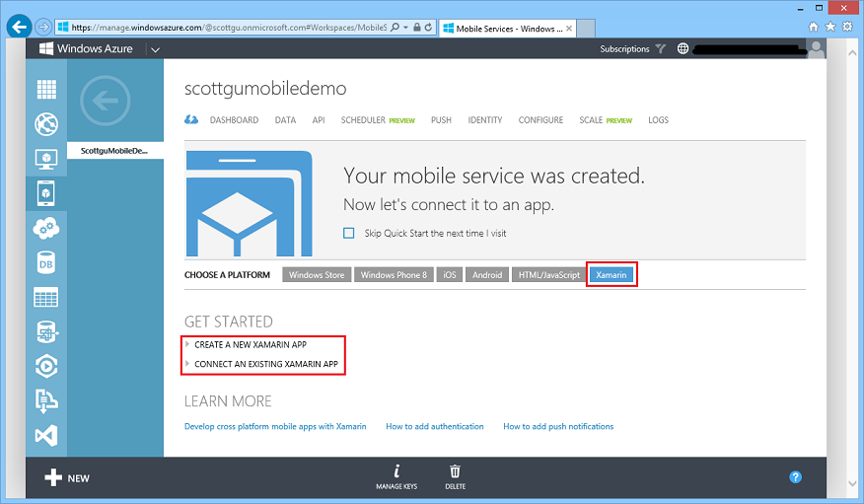This screenshot has width=864, height=504.
Task: Switch to the Logs tab
Action: point(658,120)
